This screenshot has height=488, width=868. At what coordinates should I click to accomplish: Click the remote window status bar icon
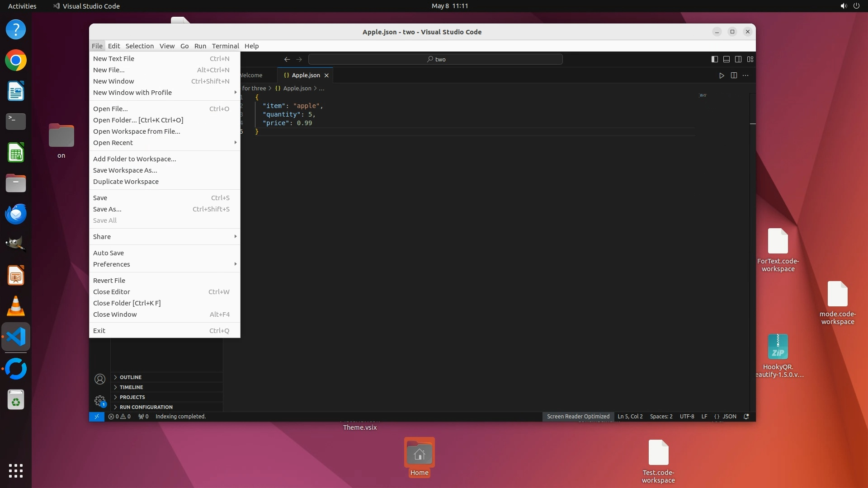(96, 417)
